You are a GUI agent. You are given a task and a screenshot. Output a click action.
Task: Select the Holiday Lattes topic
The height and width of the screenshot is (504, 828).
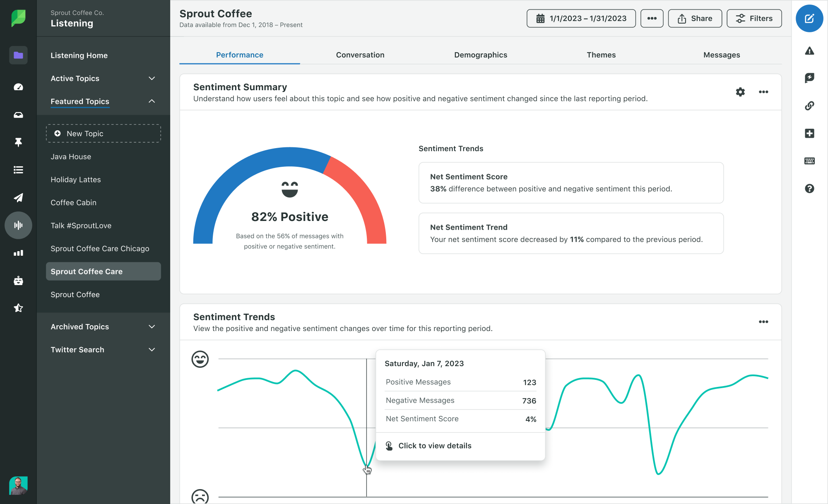pyautogui.click(x=75, y=179)
